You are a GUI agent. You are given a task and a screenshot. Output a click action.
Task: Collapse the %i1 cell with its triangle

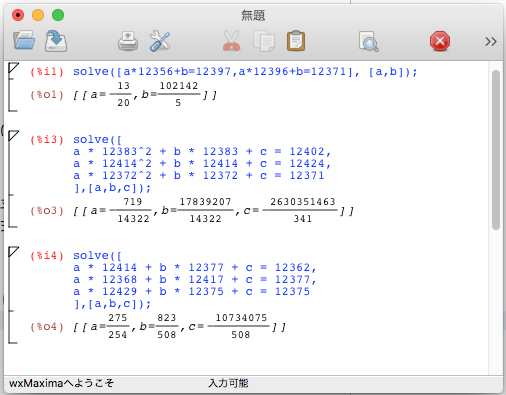pyautogui.click(x=13, y=68)
